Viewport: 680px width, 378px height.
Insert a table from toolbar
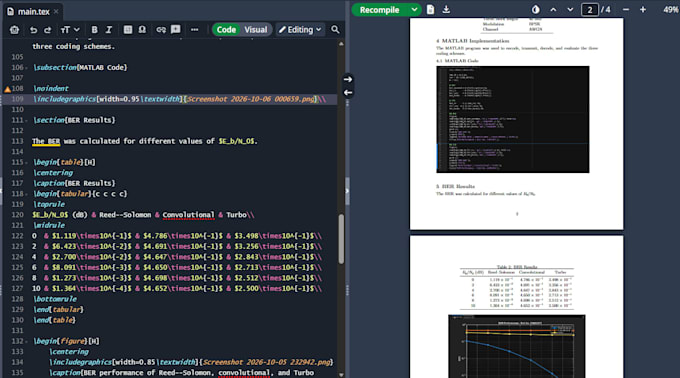(x=128, y=29)
